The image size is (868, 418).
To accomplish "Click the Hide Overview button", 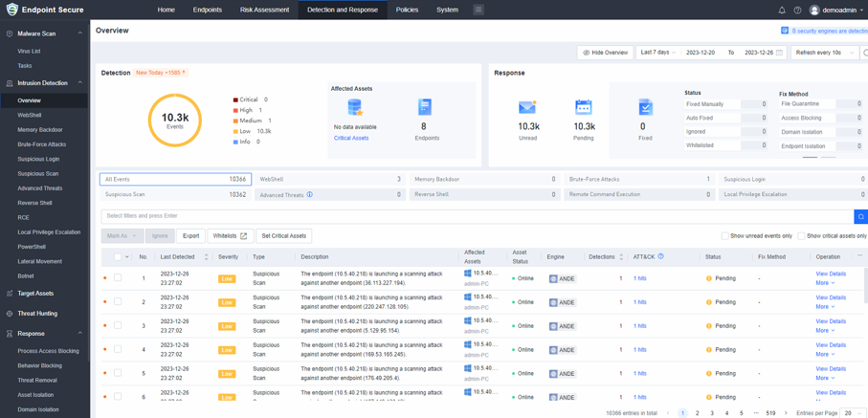I will point(605,53).
